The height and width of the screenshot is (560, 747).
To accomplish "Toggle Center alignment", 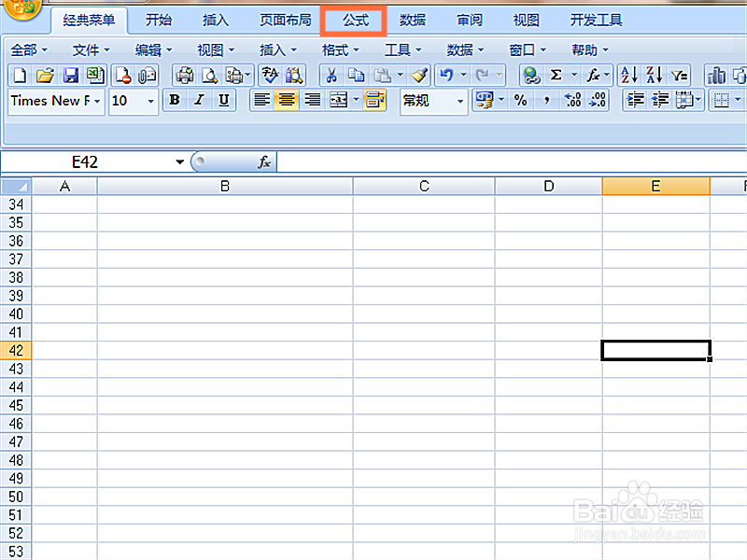I will 287,101.
